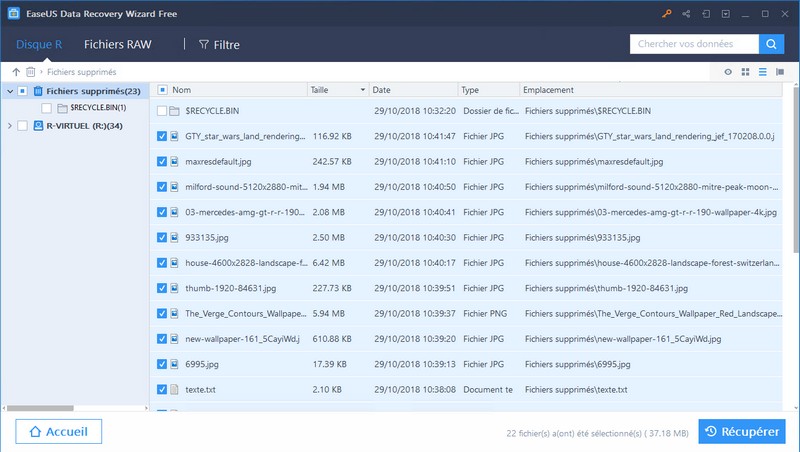Go up one folder level arrow

point(16,72)
